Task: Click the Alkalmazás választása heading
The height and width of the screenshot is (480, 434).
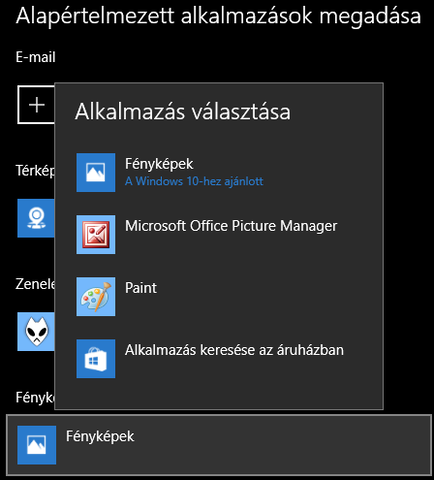Action: pos(183,111)
